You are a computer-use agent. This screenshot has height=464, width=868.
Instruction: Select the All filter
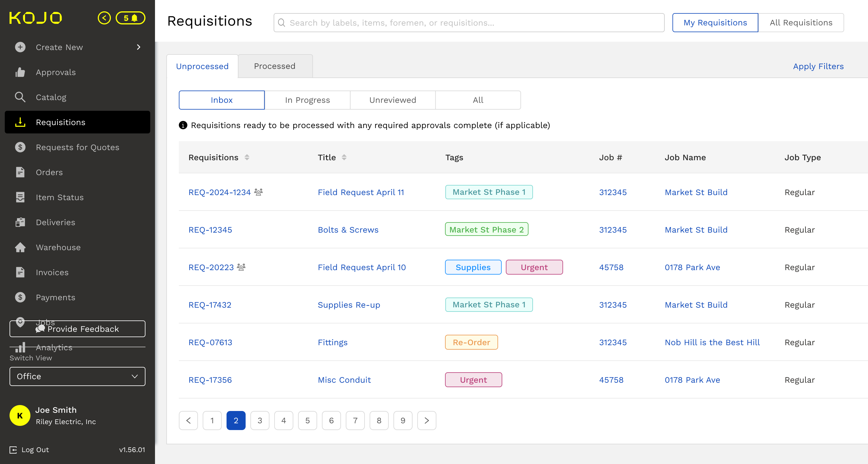click(478, 100)
